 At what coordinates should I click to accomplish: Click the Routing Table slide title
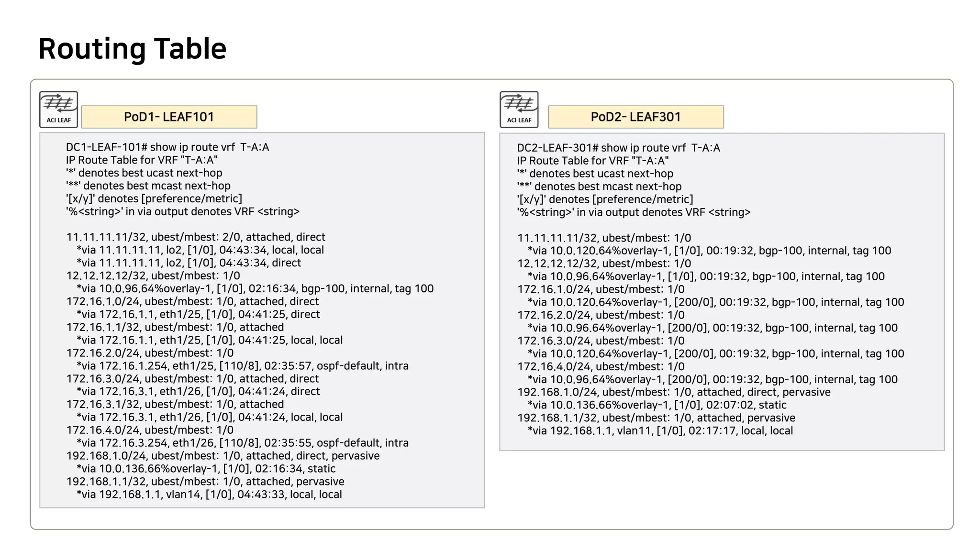coord(132,49)
